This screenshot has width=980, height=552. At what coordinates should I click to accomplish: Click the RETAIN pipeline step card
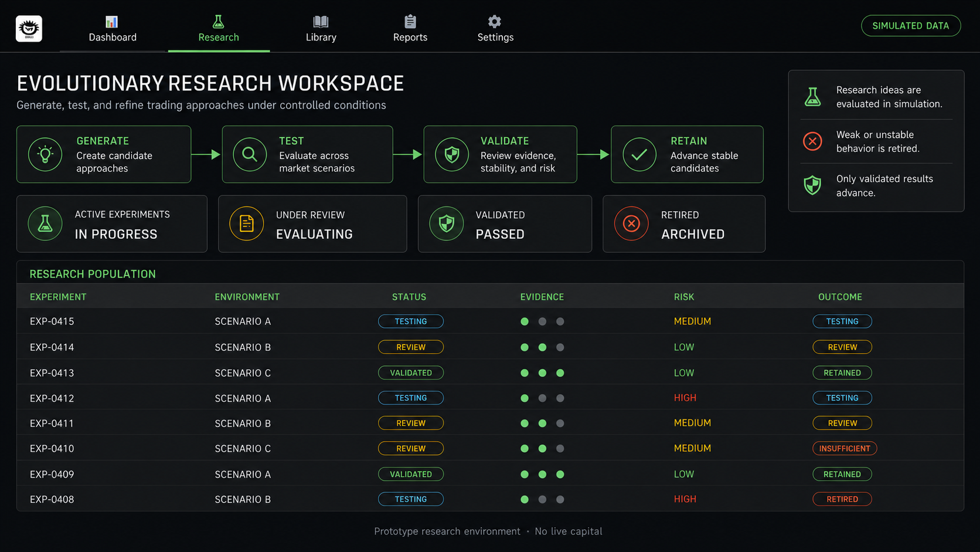tap(687, 154)
